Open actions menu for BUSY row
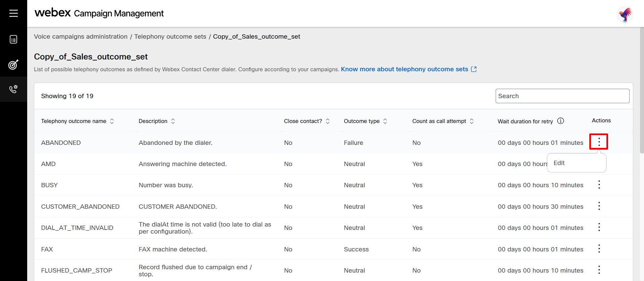644x281 pixels. click(599, 185)
